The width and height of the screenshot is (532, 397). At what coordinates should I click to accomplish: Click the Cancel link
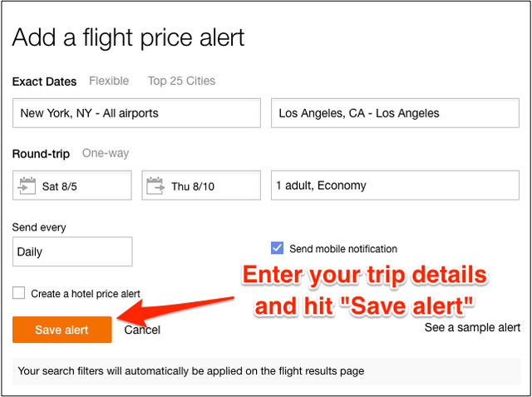tap(142, 330)
